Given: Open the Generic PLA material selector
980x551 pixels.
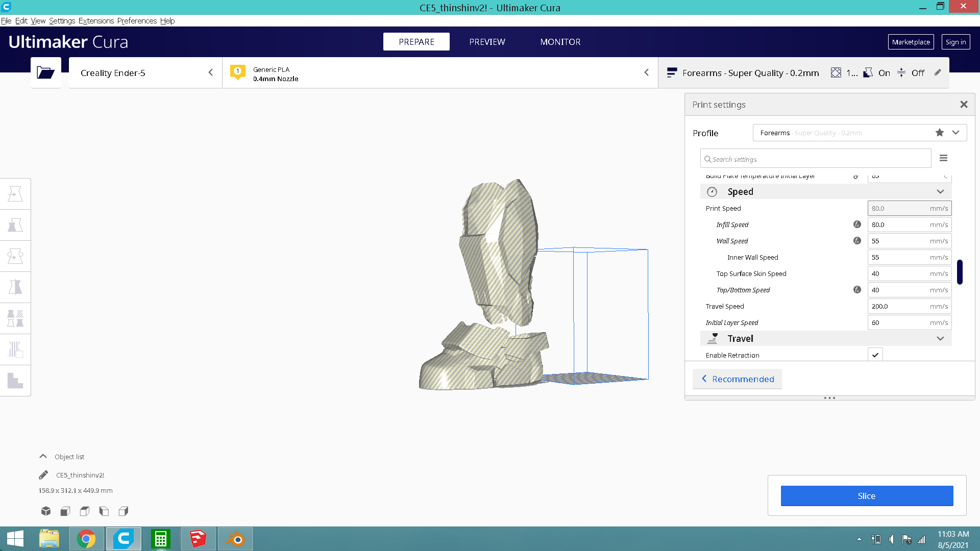Looking at the screenshot, I should pos(440,72).
